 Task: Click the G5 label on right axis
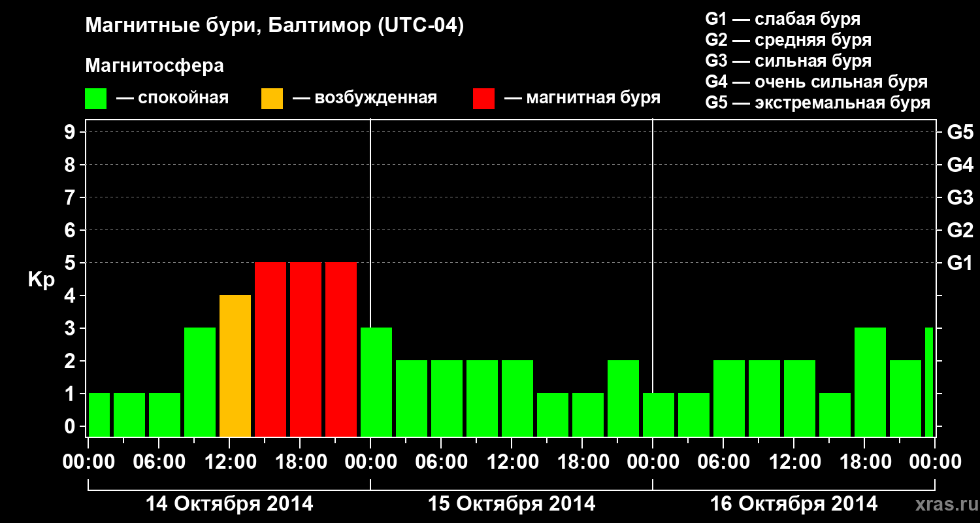pos(960,132)
